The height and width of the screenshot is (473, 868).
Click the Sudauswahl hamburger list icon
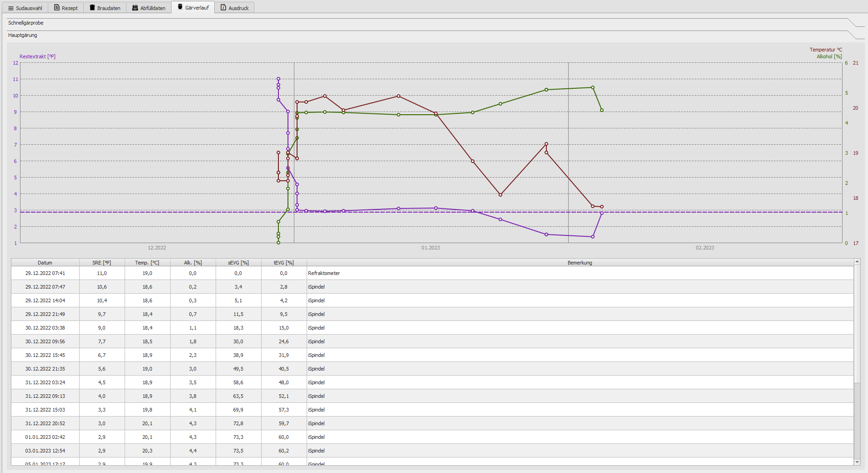[x=11, y=8]
